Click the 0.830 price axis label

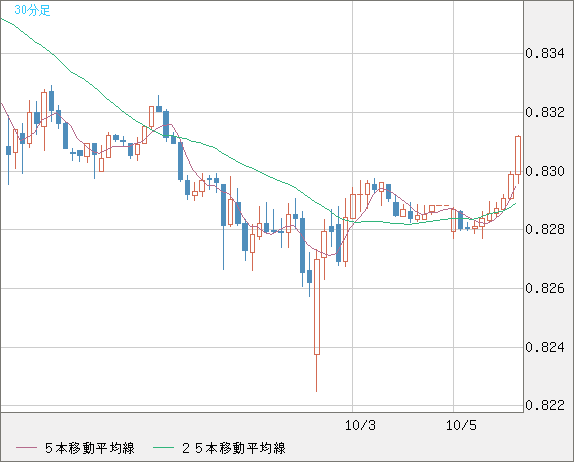545,171
